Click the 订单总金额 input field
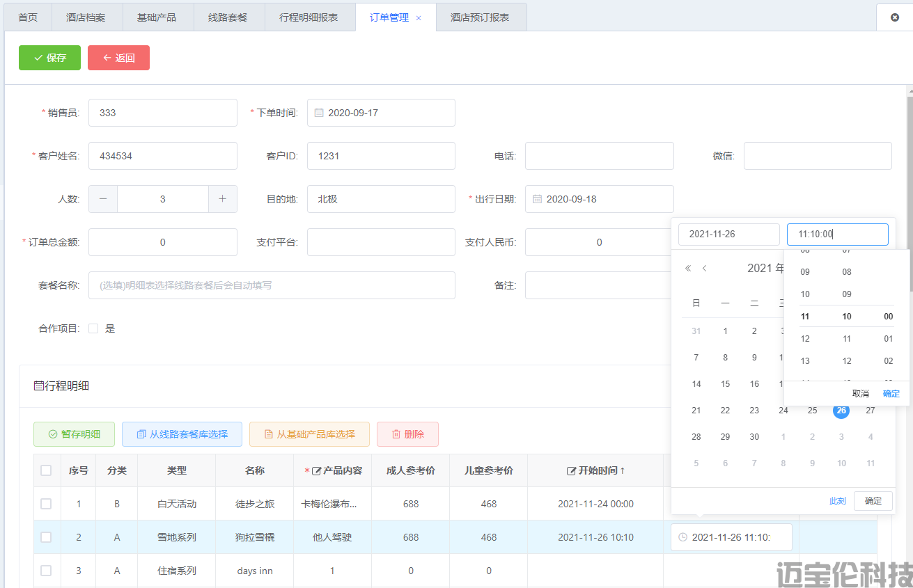The image size is (913, 588). click(x=163, y=242)
